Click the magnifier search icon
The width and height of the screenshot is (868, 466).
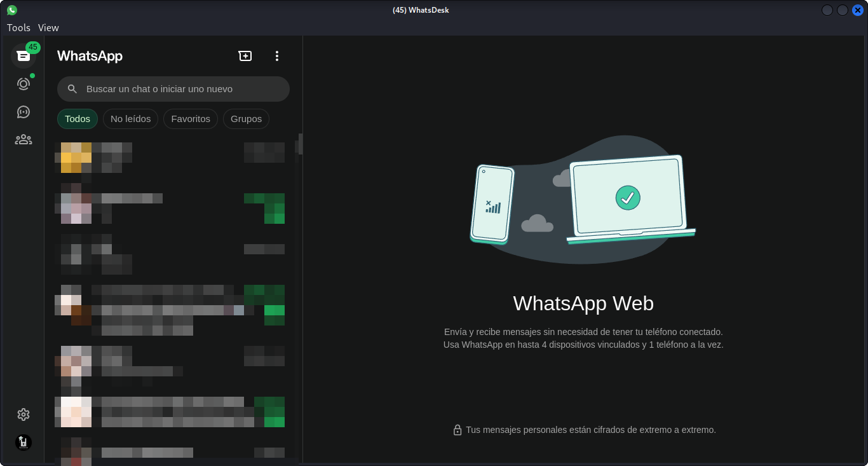pyautogui.click(x=72, y=89)
